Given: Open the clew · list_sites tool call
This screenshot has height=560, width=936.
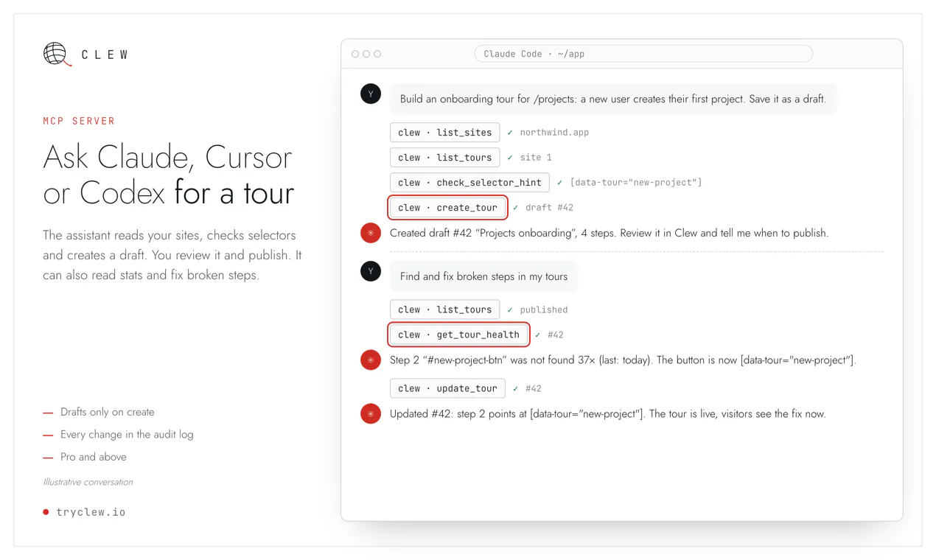Looking at the screenshot, I should click(445, 133).
